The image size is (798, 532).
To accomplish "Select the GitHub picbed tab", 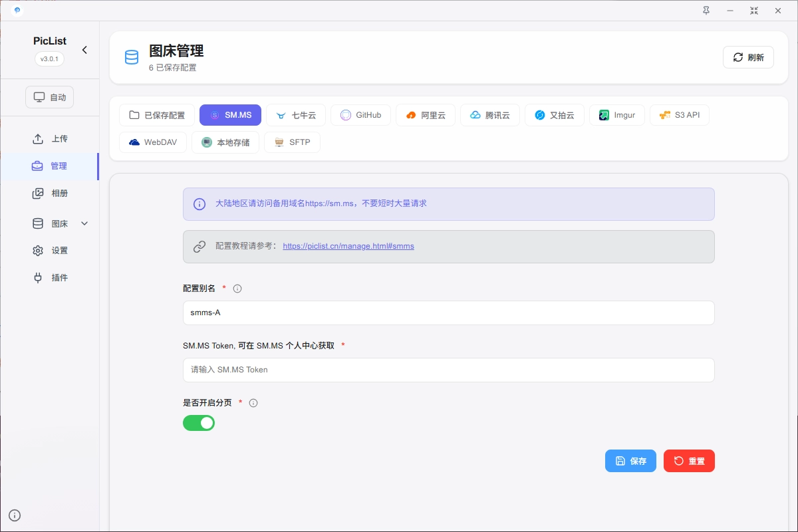I will (360, 115).
